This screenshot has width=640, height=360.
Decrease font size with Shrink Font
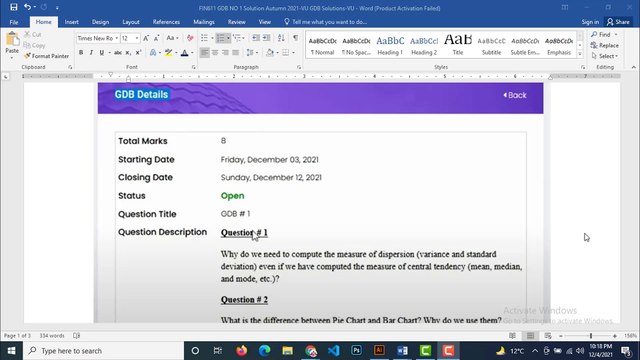tap(156, 38)
